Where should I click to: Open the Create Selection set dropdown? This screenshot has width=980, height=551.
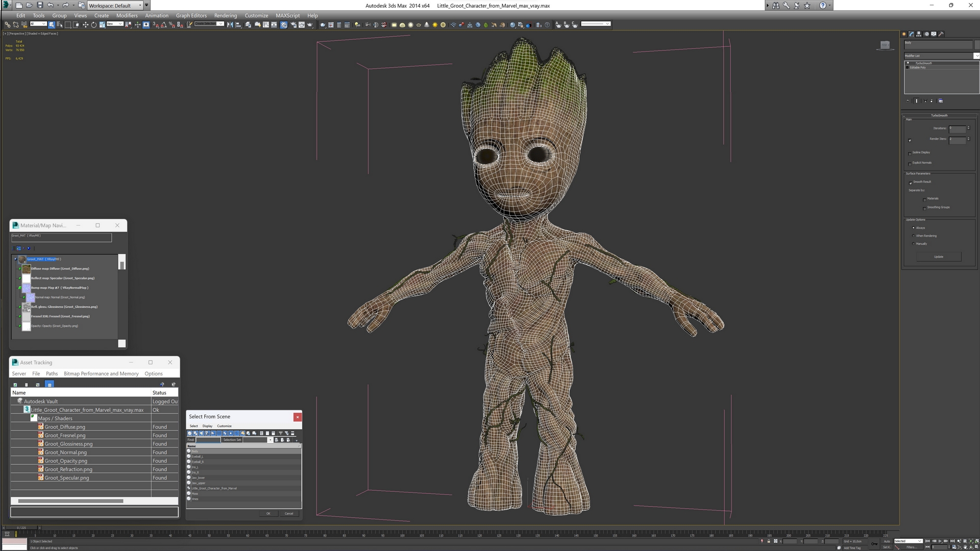209,24
